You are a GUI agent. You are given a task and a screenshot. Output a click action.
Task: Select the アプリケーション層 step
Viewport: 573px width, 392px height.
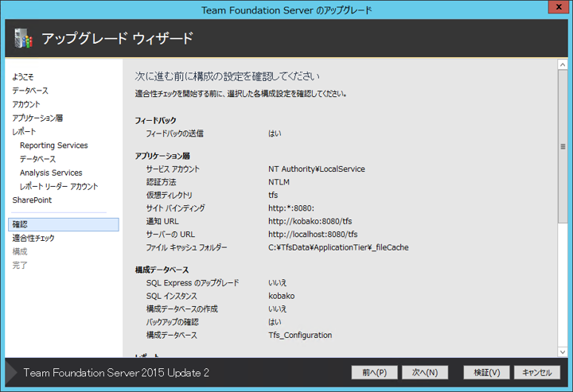(37, 118)
